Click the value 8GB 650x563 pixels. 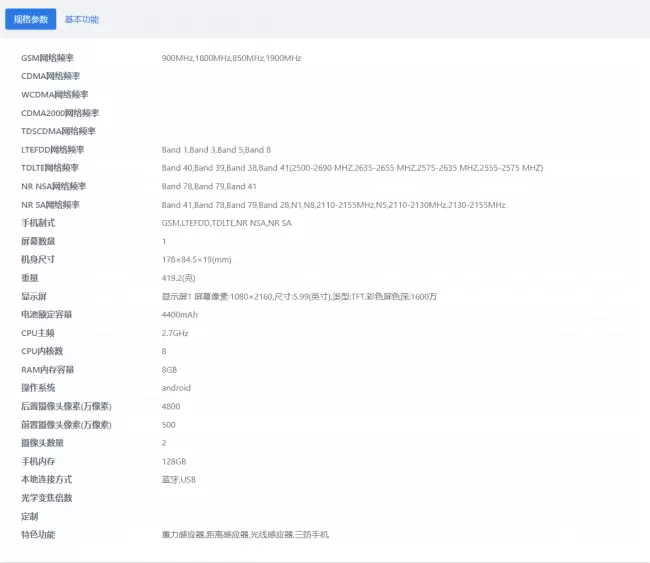tap(169, 370)
